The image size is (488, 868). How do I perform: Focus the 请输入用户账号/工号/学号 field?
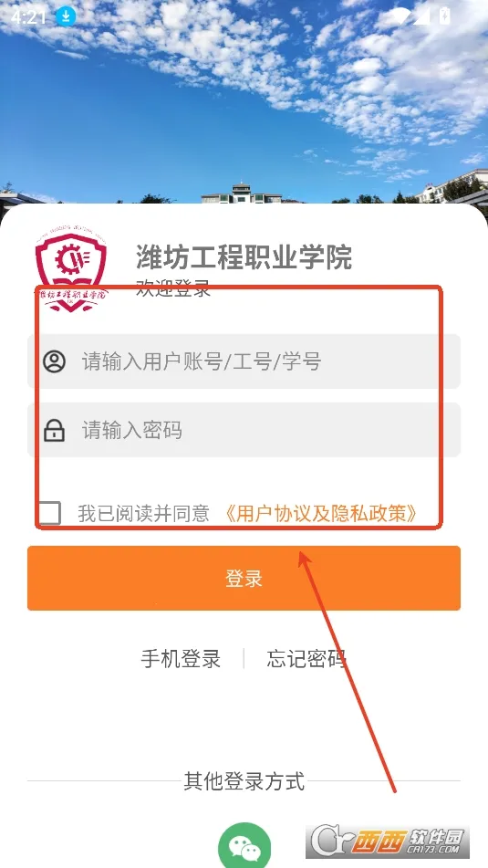click(x=244, y=361)
